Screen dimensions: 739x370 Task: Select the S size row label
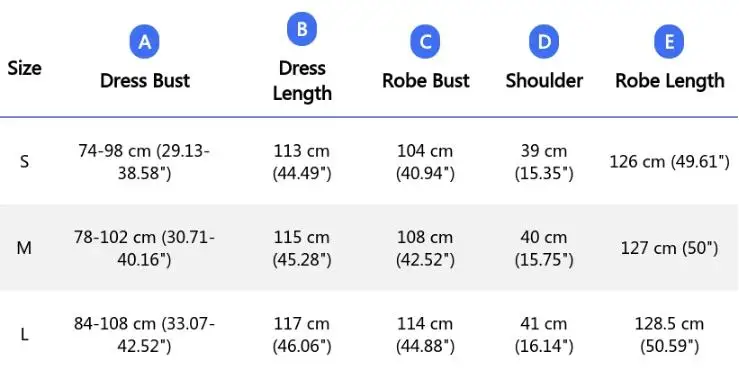25,162
